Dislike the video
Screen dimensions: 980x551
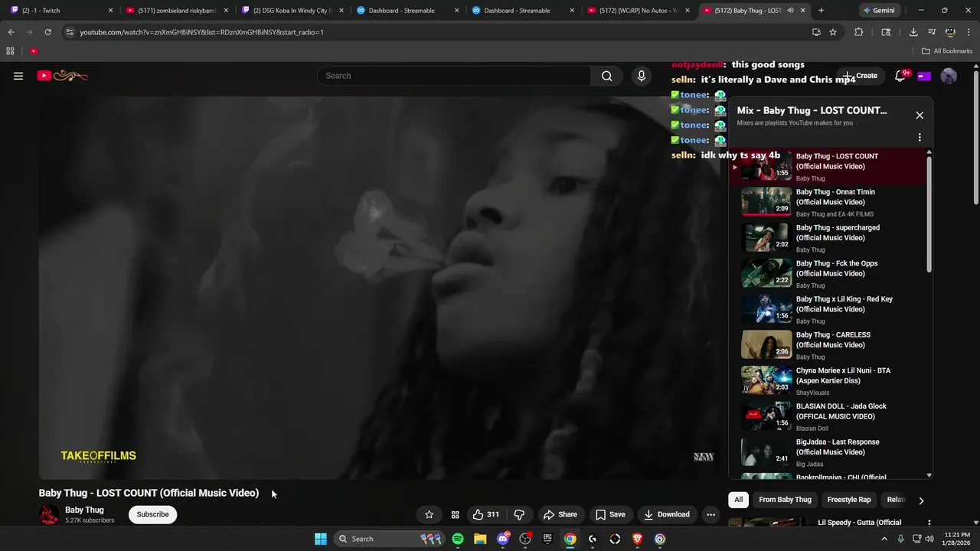[x=519, y=514]
